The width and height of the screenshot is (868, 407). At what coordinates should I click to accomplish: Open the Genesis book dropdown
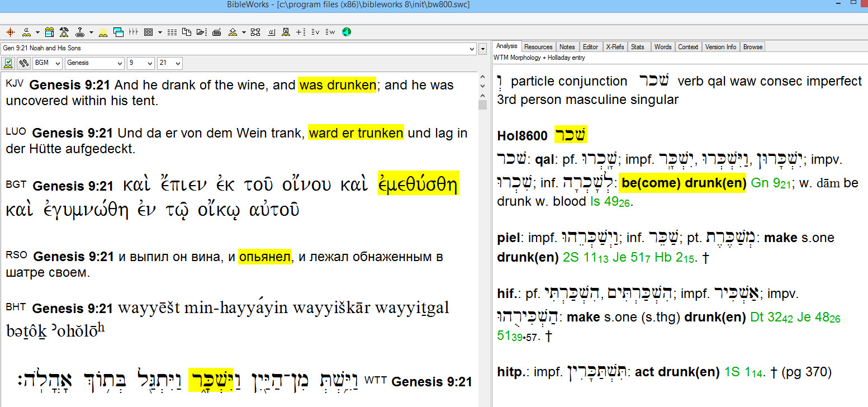118,63
